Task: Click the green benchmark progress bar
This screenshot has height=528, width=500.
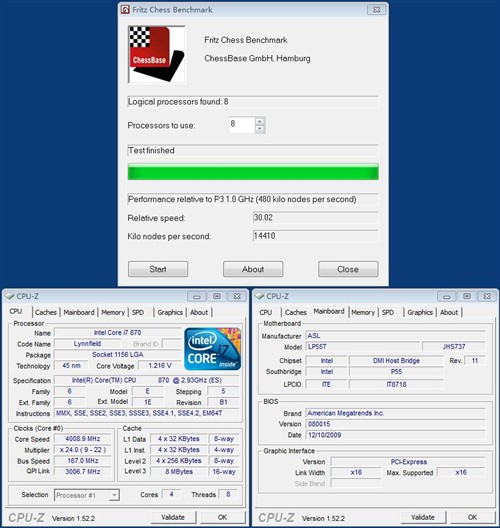Action: [x=253, y=172]
